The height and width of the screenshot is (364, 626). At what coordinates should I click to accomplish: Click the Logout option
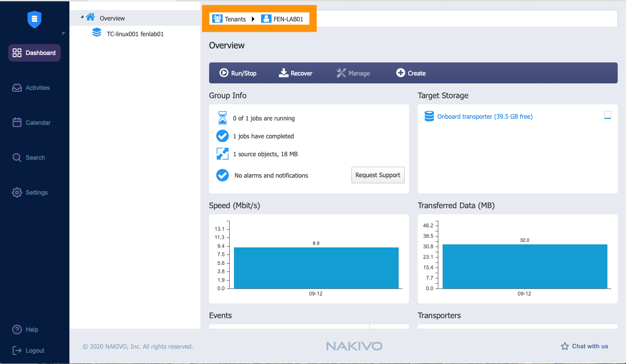tap(28, 350)
